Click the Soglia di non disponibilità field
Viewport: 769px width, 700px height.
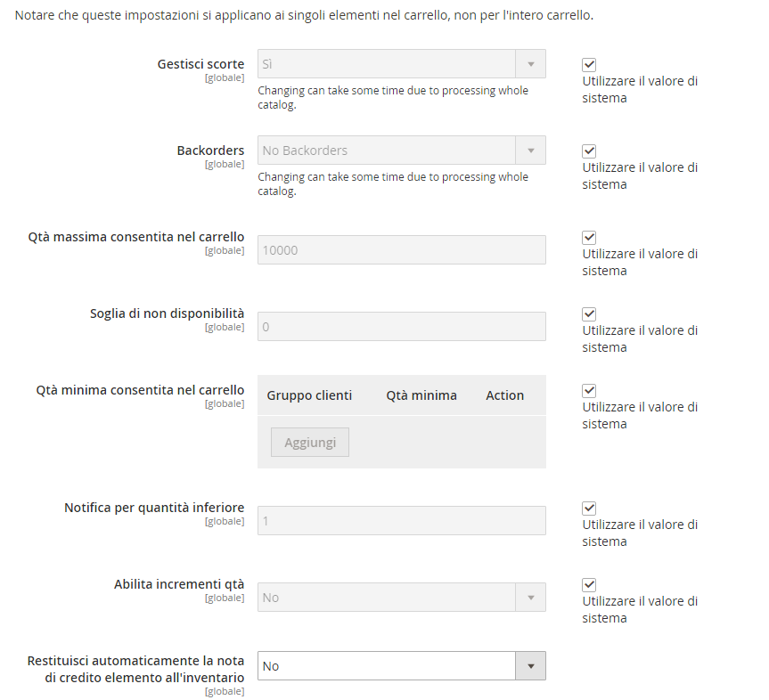401,326
